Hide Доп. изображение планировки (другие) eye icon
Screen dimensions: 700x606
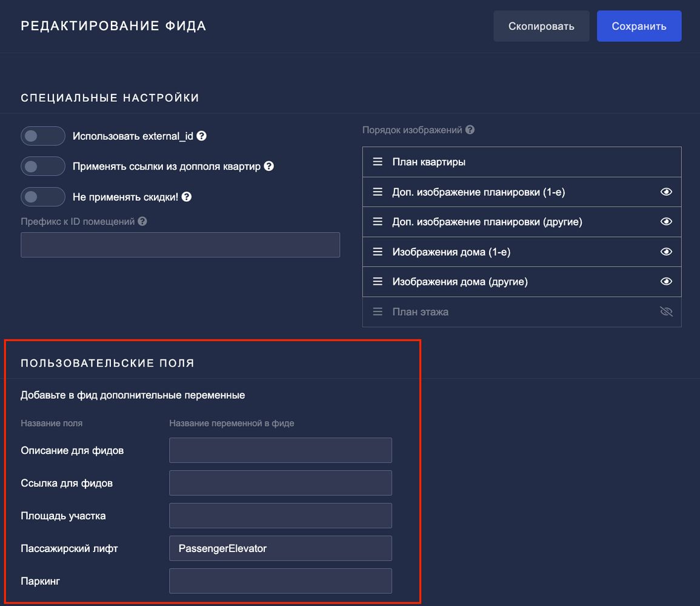[x=666, y=222]
